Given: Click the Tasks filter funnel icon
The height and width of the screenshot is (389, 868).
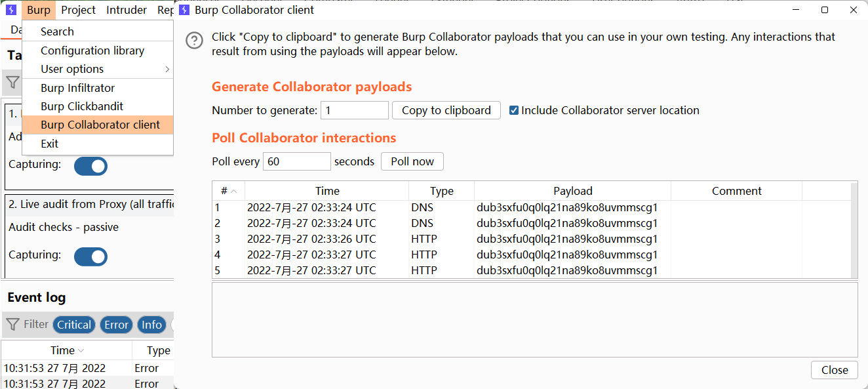Looking at the screenshot, I should [x=12, y=82].
